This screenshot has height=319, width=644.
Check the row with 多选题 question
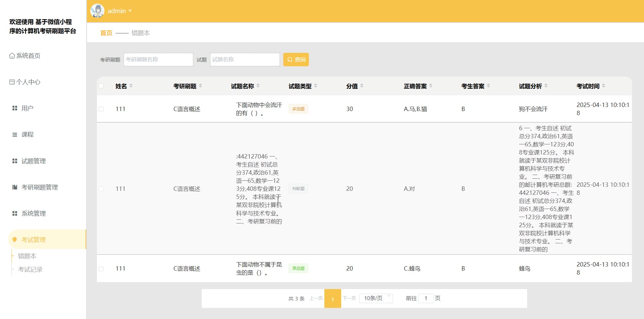click(x=101, y=109)
